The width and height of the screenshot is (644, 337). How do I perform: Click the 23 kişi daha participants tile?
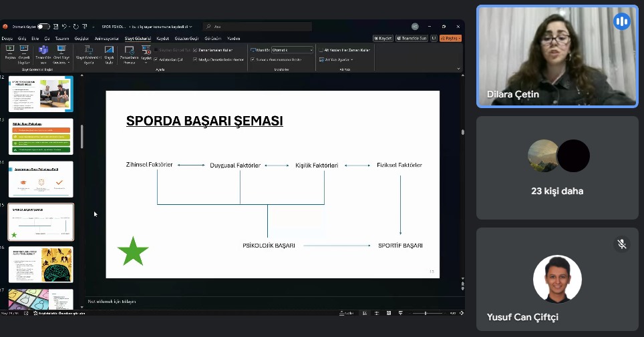click(x=556, y=167)
